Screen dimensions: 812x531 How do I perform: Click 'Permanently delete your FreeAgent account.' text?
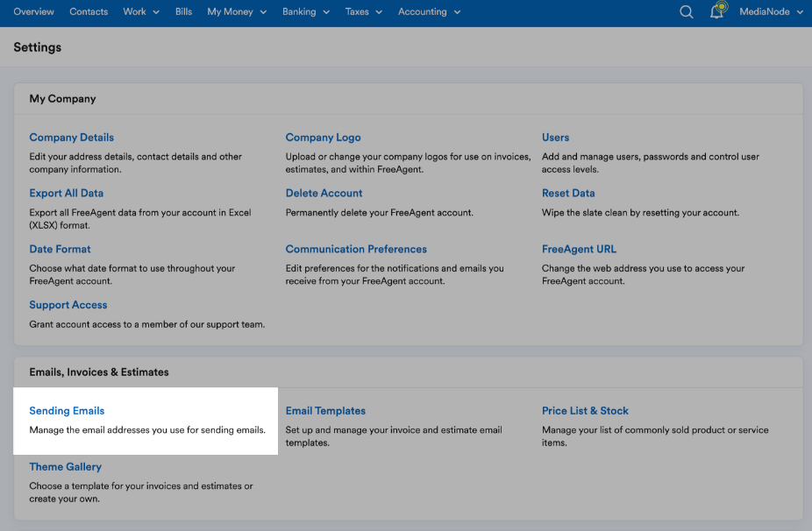pos(380,213)
